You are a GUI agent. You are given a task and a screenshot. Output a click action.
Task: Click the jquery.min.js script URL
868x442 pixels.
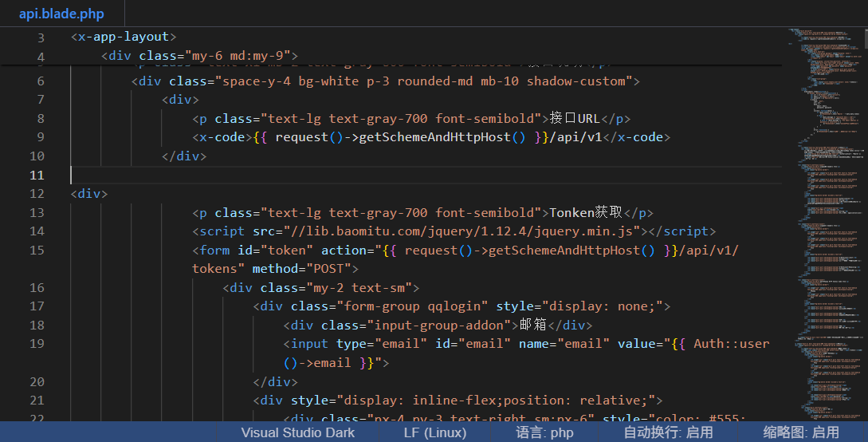(x=463, y=231)
